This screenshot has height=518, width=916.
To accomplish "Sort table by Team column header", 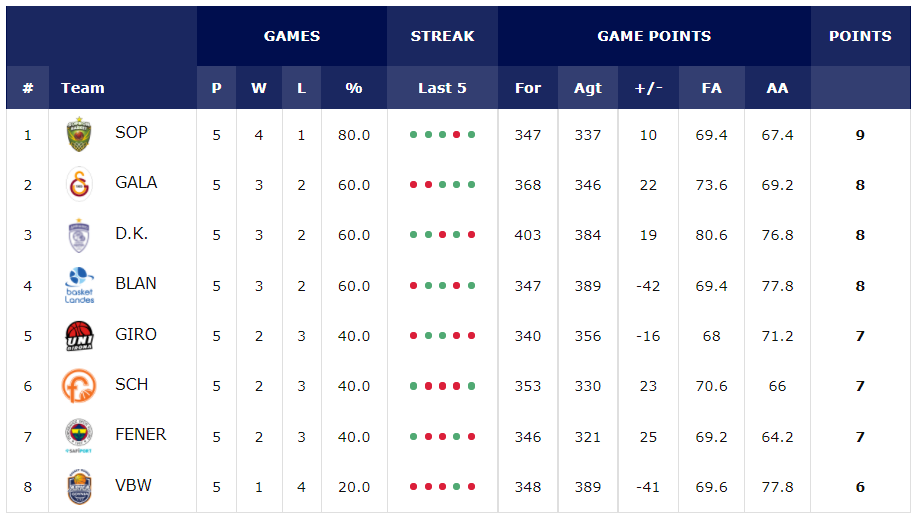I will (83, 88).
